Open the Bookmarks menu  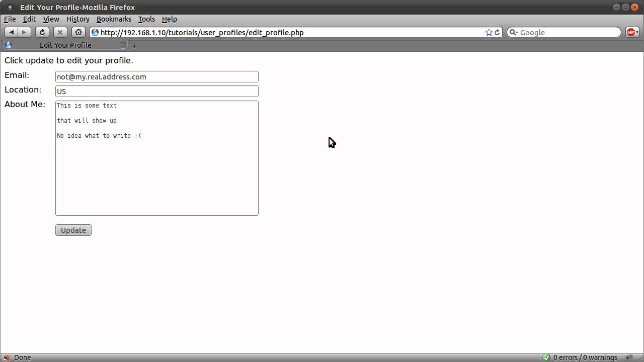[114, 19]
